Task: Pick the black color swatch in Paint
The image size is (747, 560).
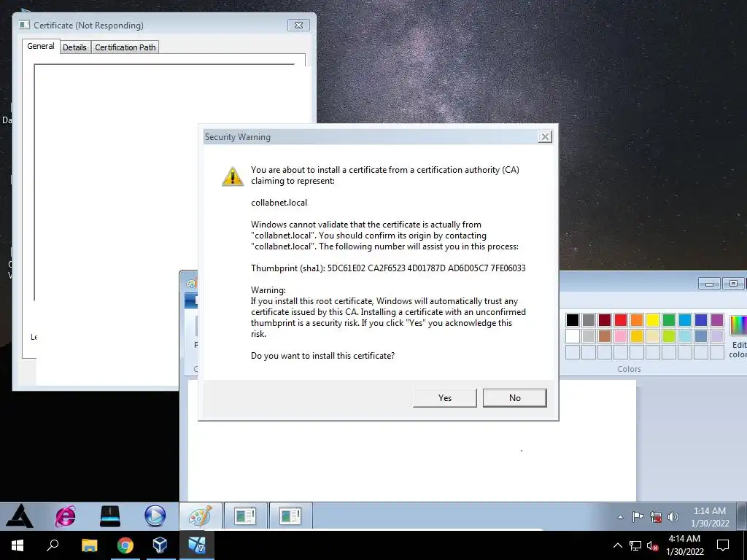Action: [573, 320]
